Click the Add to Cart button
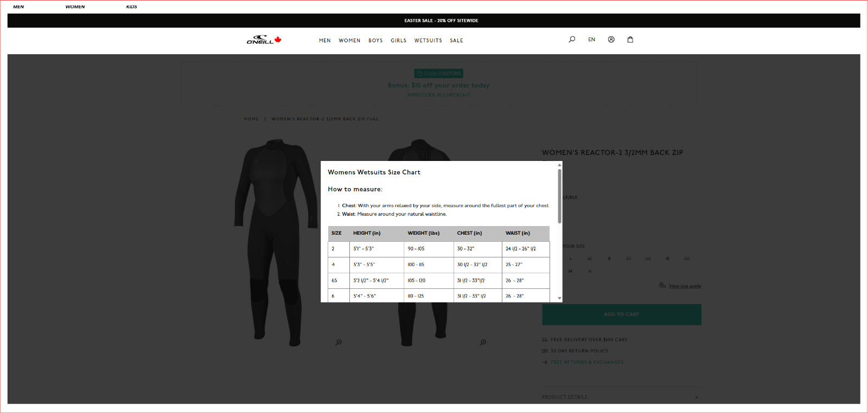The width and height of the screenshot is (868, 413). tap(622, 314)
